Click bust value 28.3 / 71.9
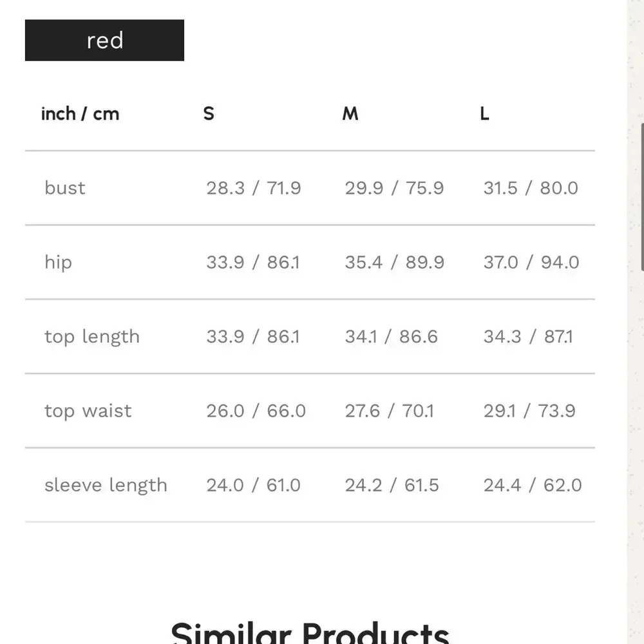644x644 pixels. pyautogui.click(x=254, y=188)
